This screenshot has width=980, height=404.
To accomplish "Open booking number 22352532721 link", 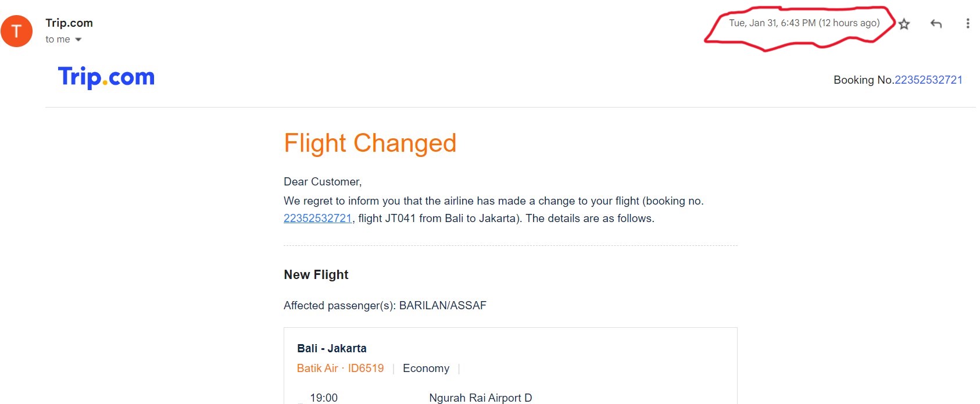I will pos(927,80).
